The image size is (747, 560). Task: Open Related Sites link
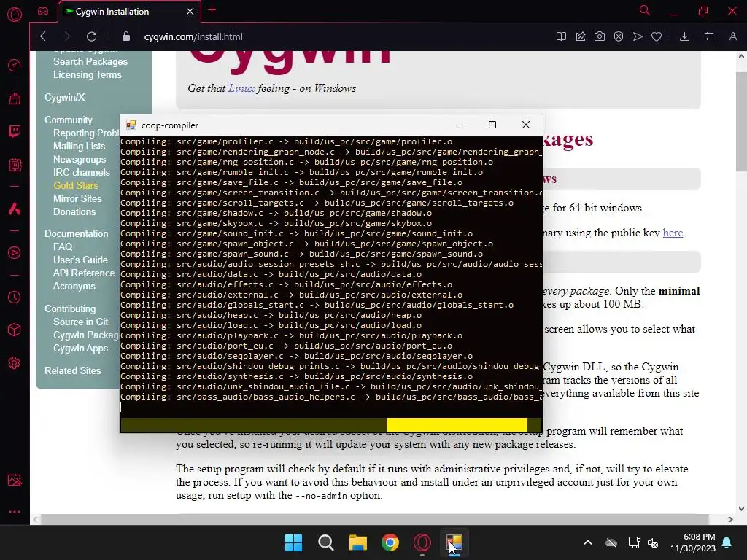pos(72,370)
